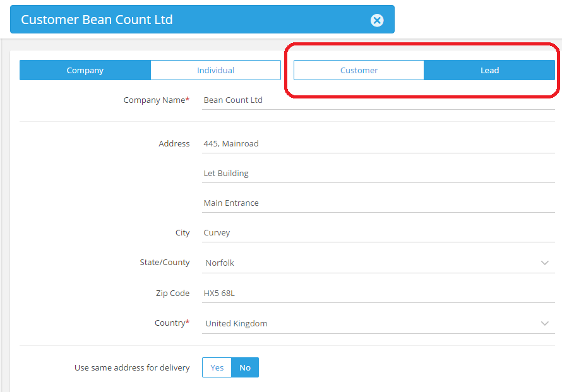Screen dimensions: 562x392
Task: Click the 'Company Name' label
Action: click(x=156, y=100)
